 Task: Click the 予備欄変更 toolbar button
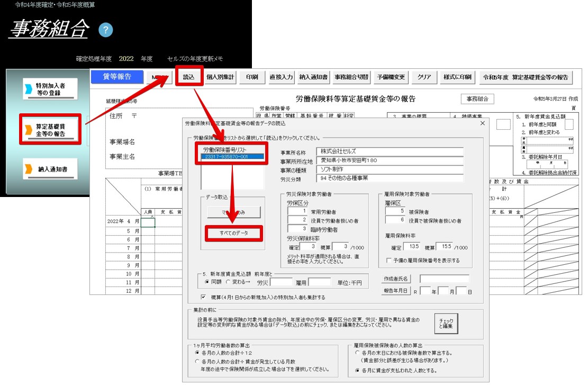click(x=391, y=77)
